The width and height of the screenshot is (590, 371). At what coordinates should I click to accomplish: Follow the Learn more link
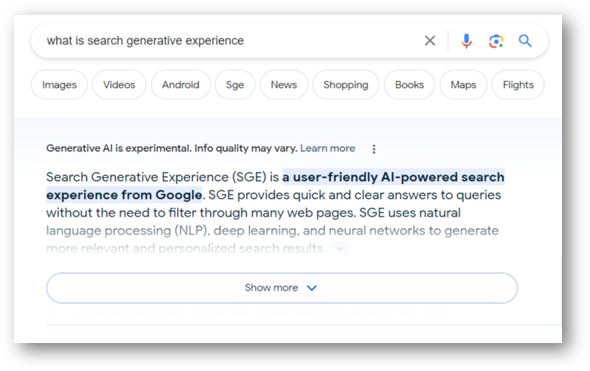327,148
